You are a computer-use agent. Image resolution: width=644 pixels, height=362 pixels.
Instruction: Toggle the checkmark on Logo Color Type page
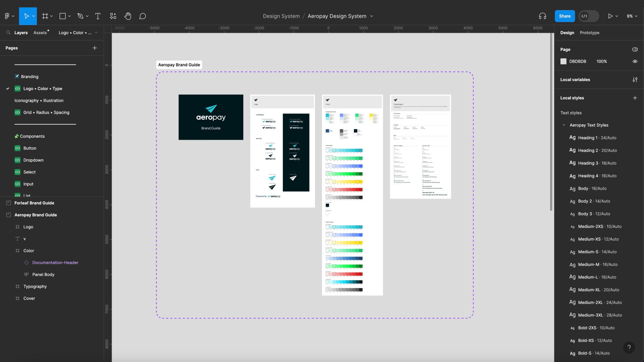click(x=7, y=88)
